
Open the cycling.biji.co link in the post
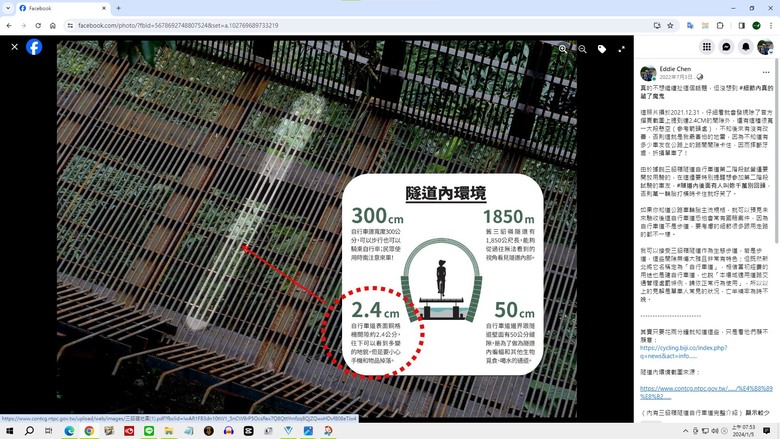683,351
